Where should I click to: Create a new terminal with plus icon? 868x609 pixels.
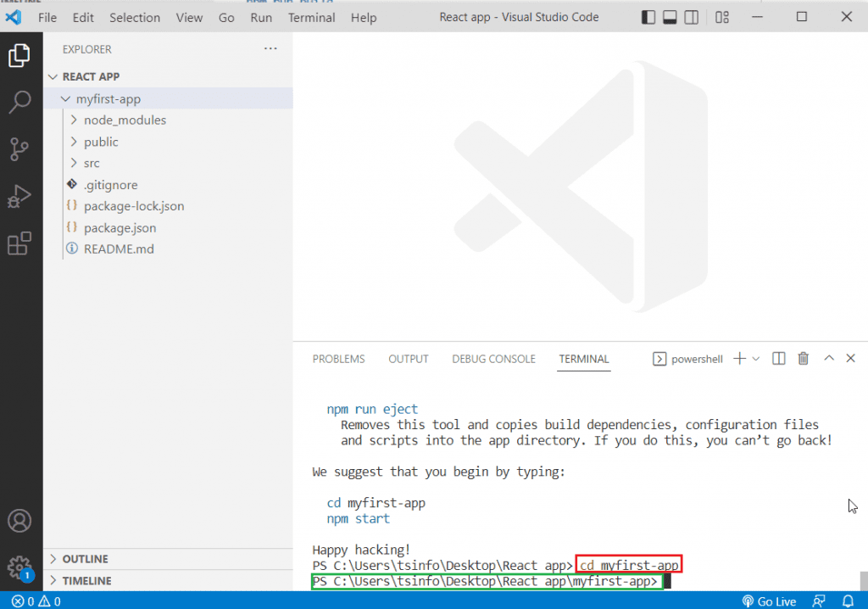point(739,359)
